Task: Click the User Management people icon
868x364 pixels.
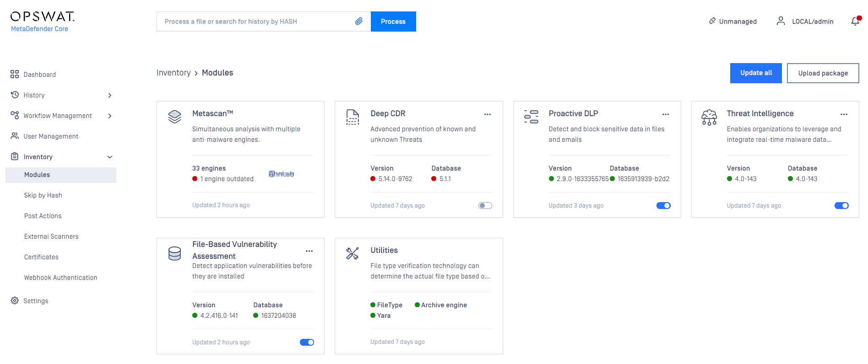Action: click(15, 136)
